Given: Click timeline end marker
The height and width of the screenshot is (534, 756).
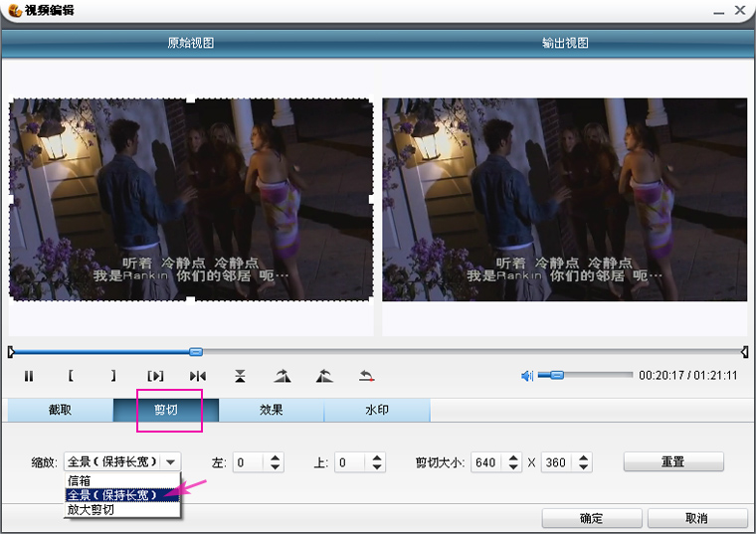Looking at the screenshot, I should [x=745, y=352].
